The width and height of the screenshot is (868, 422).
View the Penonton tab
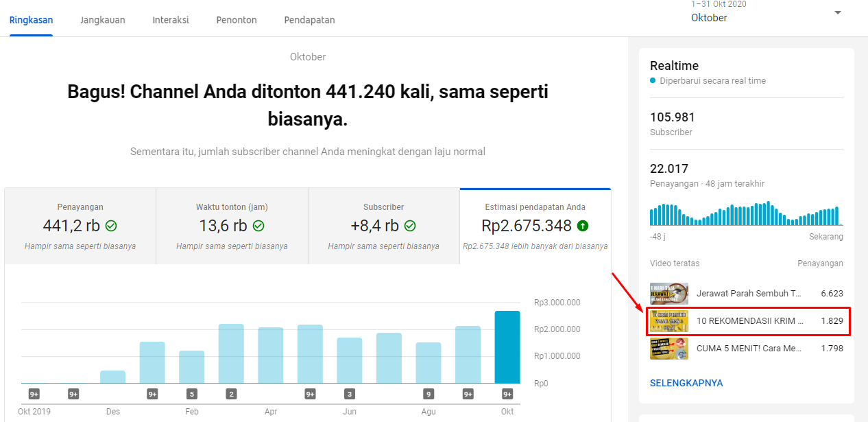pos(236,20)
